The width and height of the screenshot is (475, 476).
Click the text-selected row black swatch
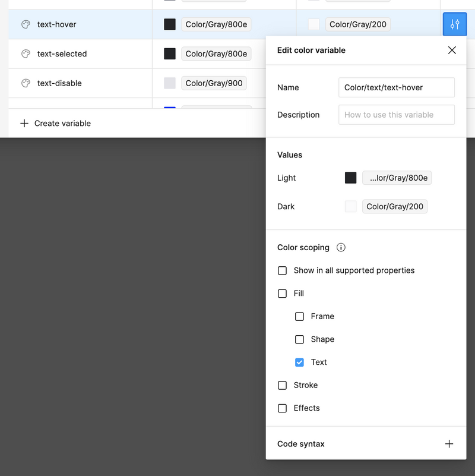[170, 53]
